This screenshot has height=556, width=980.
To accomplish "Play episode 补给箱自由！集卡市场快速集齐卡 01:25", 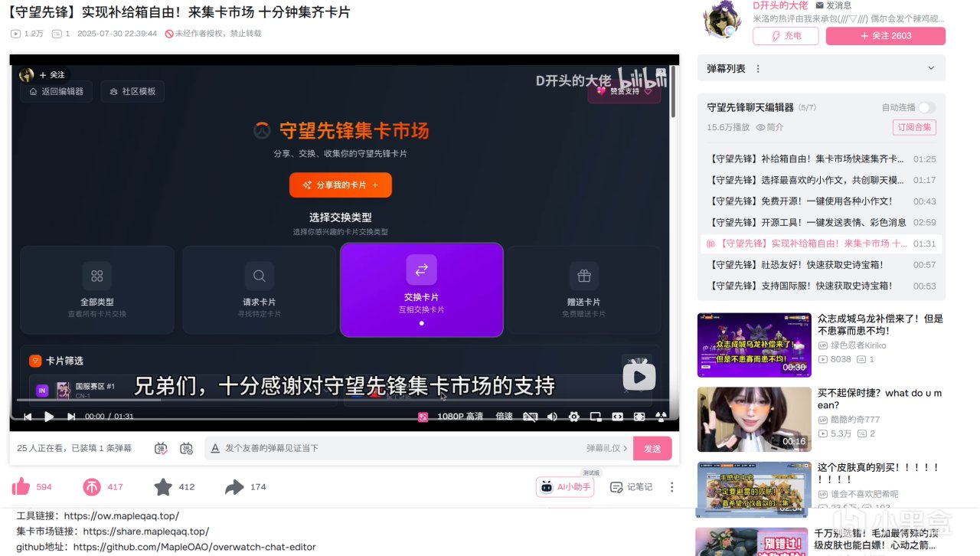I will (822, 159).
